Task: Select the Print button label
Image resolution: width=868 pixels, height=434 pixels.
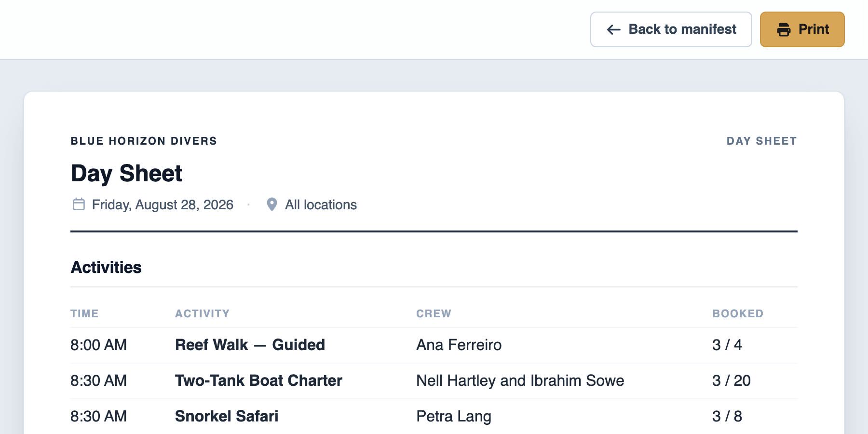Action: tap(814, 29)
